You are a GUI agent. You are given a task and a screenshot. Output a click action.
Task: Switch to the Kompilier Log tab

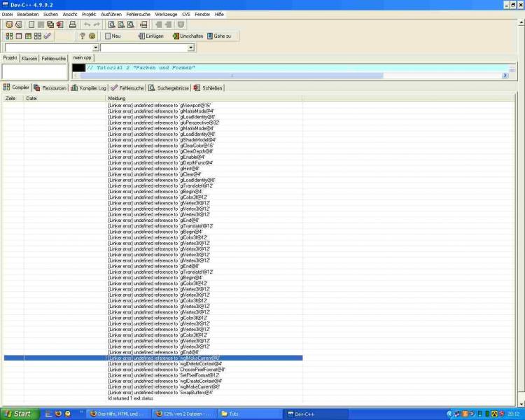[88, 88]
